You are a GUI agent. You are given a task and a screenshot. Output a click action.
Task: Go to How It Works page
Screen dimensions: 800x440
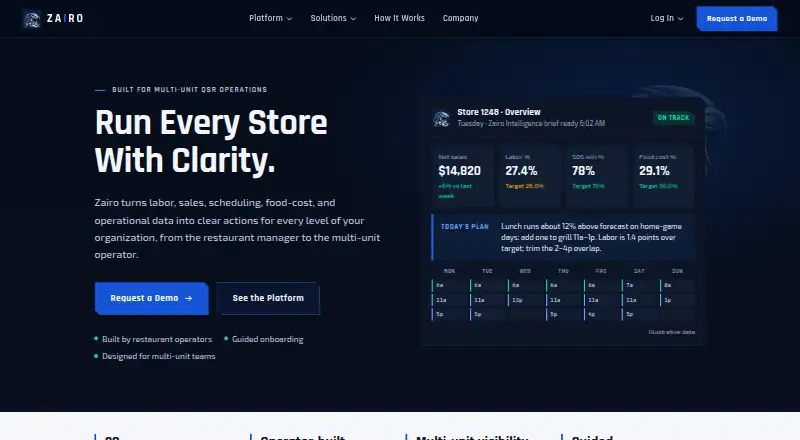tap(399, 18)
